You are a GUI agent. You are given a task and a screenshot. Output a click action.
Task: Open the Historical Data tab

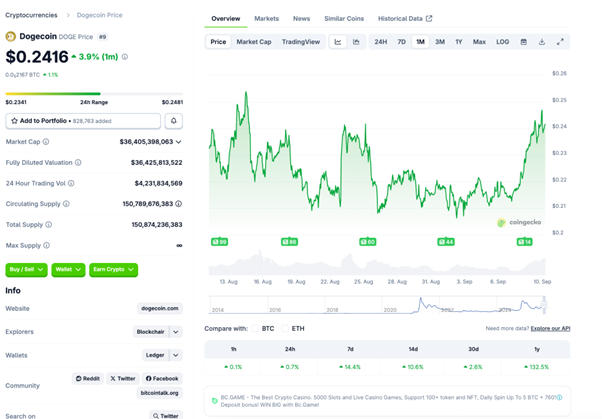point(405,18)
